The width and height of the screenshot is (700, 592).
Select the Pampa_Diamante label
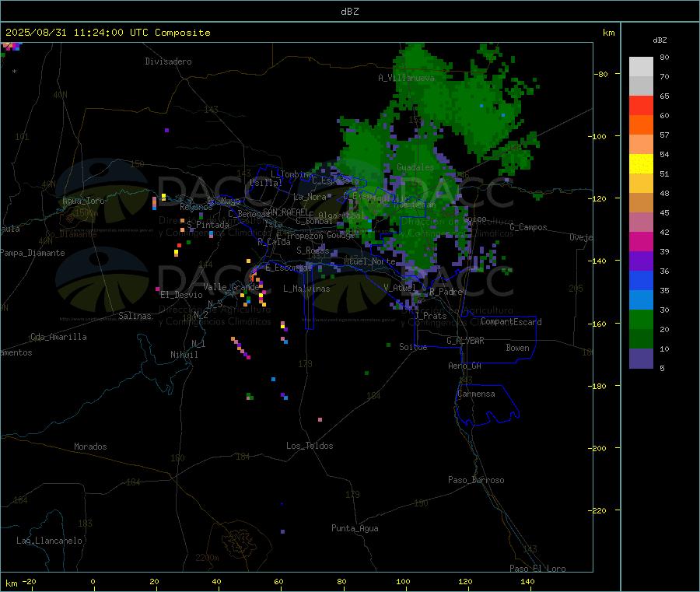(33, 253)
